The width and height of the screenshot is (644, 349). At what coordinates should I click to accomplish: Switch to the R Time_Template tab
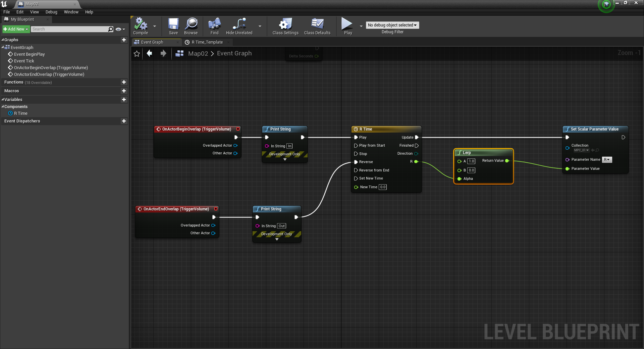[207, 42]
